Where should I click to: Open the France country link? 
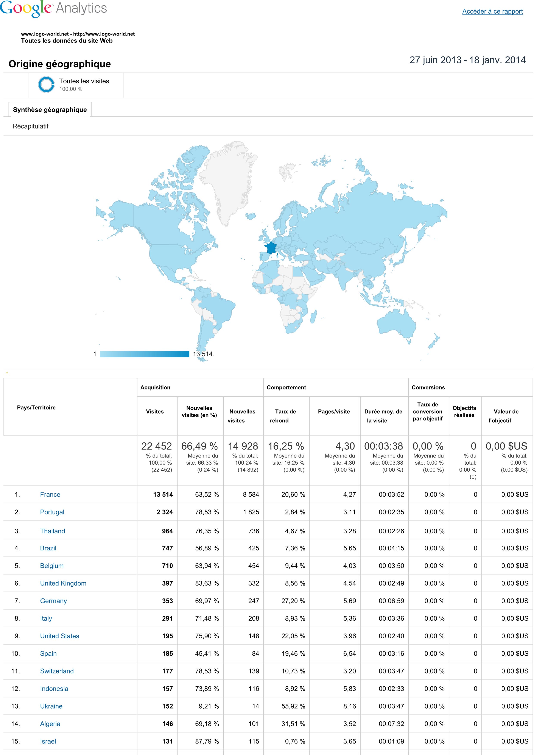[x=50, y=495]
